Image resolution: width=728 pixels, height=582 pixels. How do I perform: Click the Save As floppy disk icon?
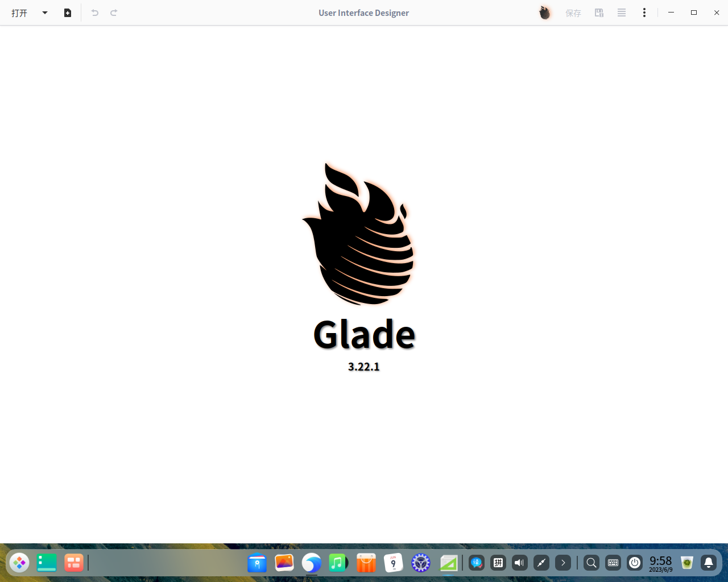[x=599, y=13]
